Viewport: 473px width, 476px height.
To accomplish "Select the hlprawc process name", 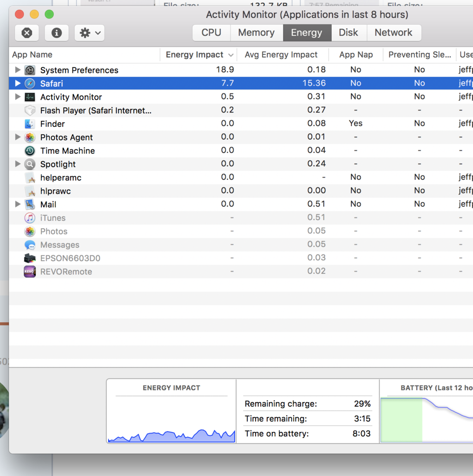I will [x=55, y=191].
